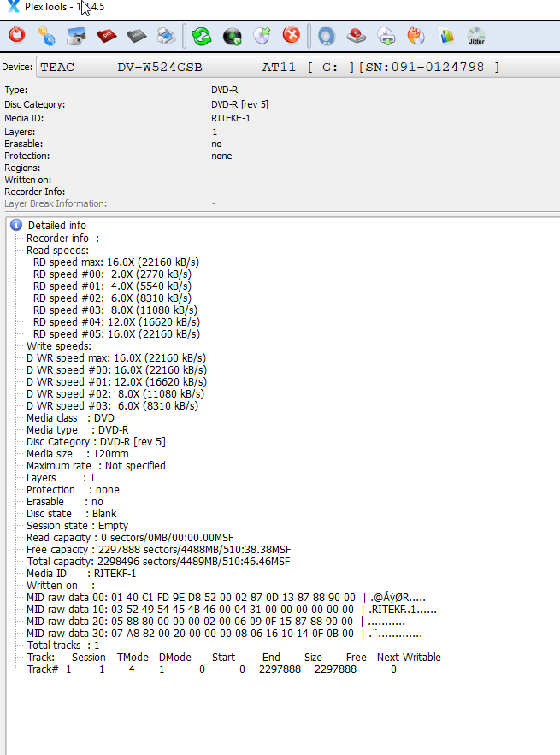Open settings via the gears icon
The height and width of the screenshot is (755, 560).
click(47, 36)
